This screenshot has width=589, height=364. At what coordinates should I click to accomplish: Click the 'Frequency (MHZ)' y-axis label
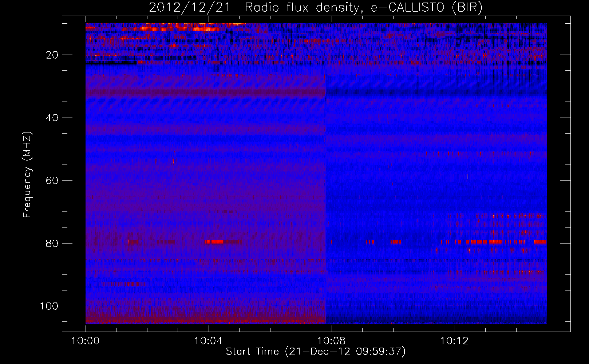[28, 175]
